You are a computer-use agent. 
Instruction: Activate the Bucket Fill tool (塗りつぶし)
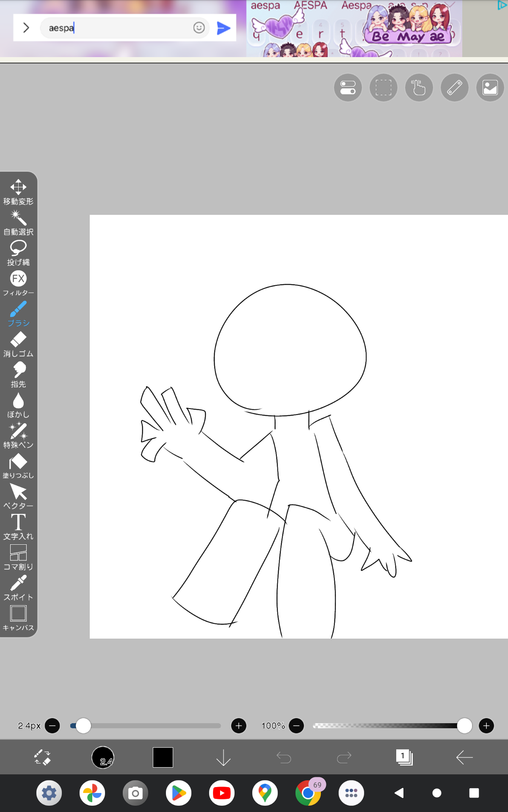tap(18, 466)
